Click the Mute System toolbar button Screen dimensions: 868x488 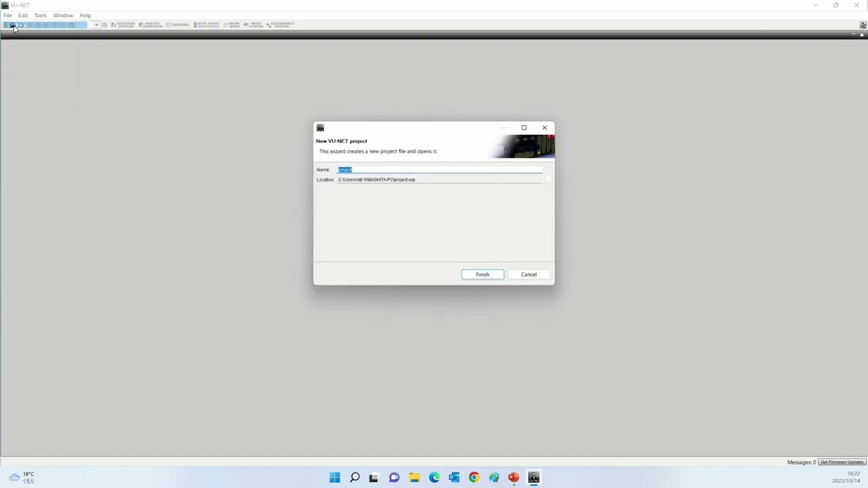pos(254,24)
